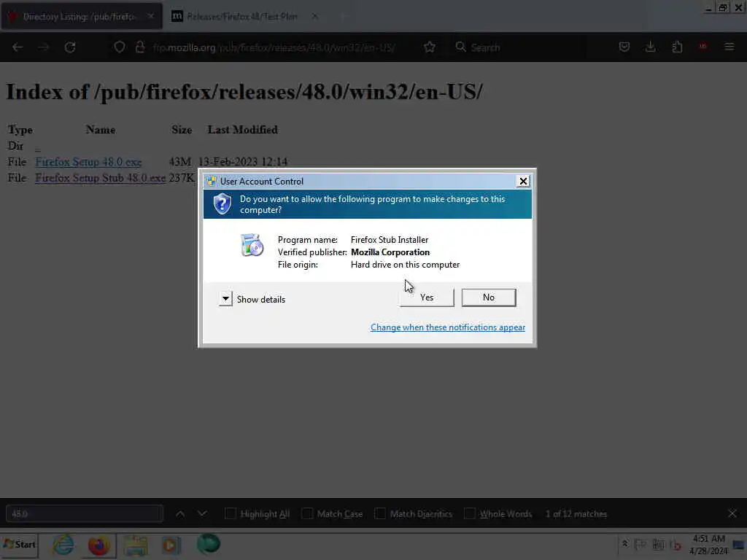
Task: Jump to next find match arrow
Action: pos(202,514)
